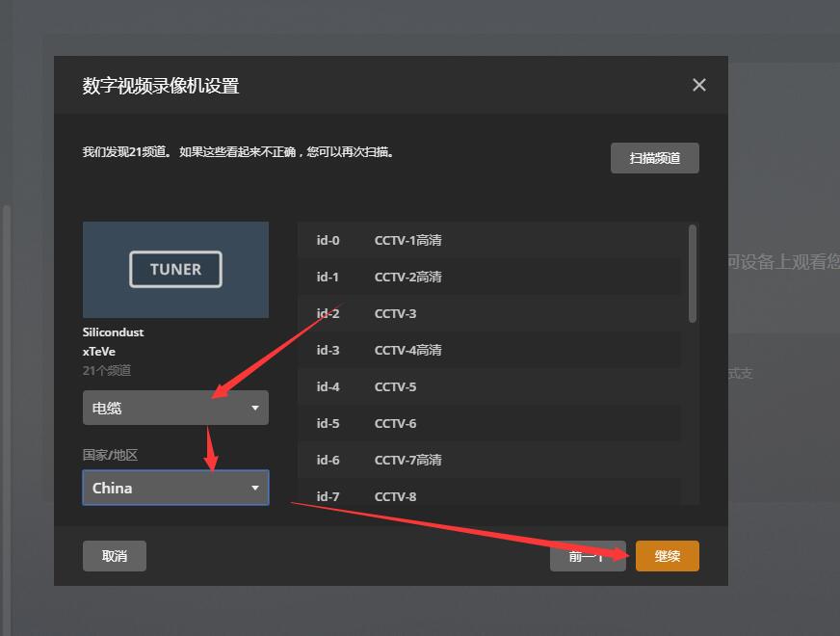Select channel id-3 CCTV-4高清
Viewport: 840px width, 636px height.
click(489, 350)
